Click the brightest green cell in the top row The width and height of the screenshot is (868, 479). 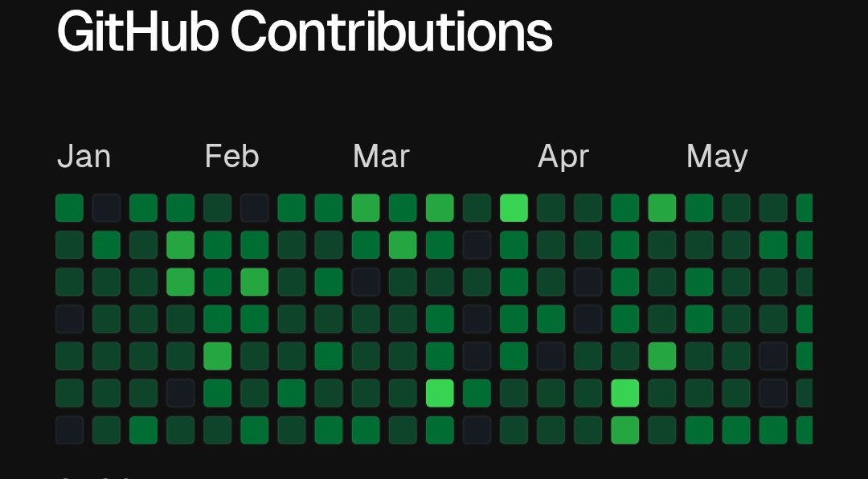(514, 207)
